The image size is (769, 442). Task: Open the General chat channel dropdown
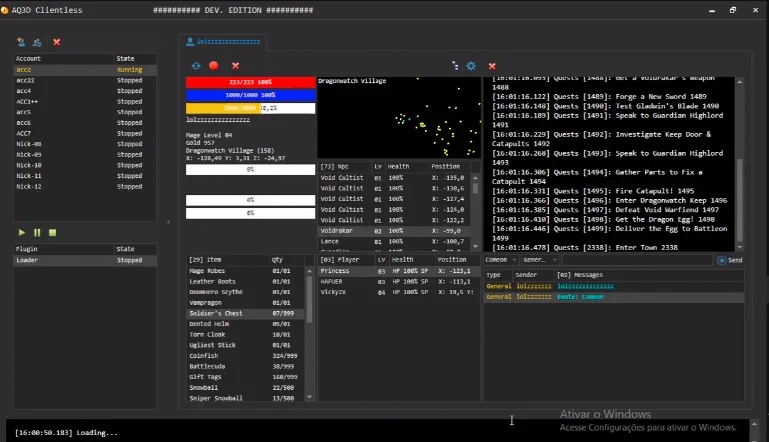540,260
